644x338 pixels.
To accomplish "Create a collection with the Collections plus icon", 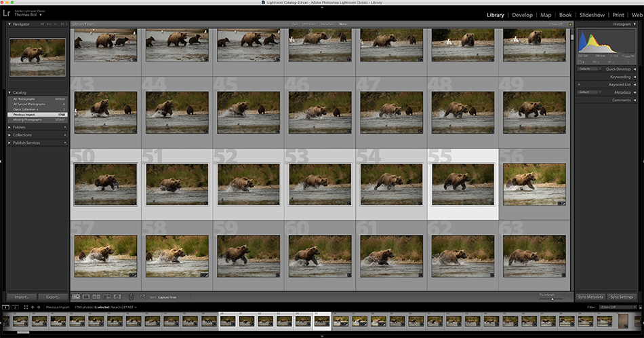I will click(65, 135).
